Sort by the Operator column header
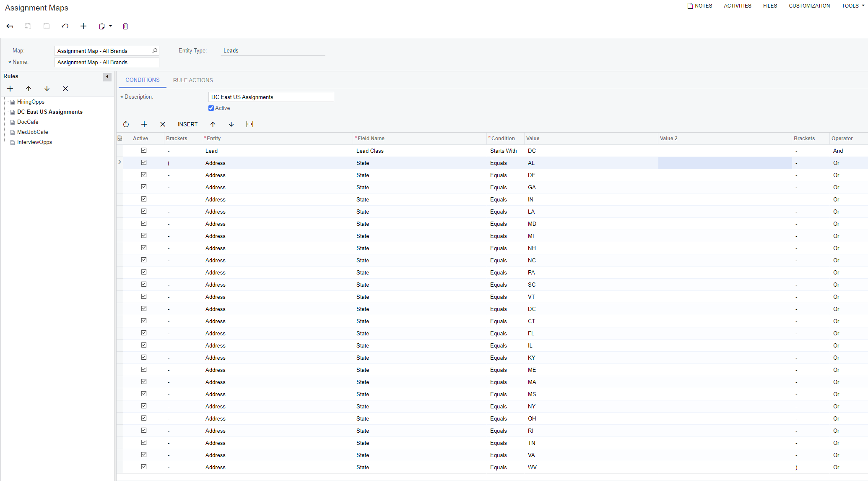 (849, 139)
